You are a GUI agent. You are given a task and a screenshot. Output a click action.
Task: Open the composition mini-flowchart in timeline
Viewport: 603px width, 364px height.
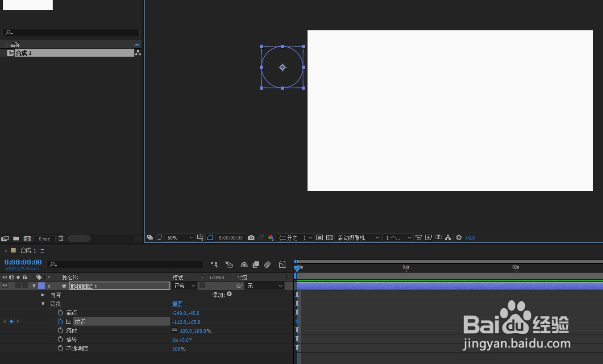[x=214, y=265]
